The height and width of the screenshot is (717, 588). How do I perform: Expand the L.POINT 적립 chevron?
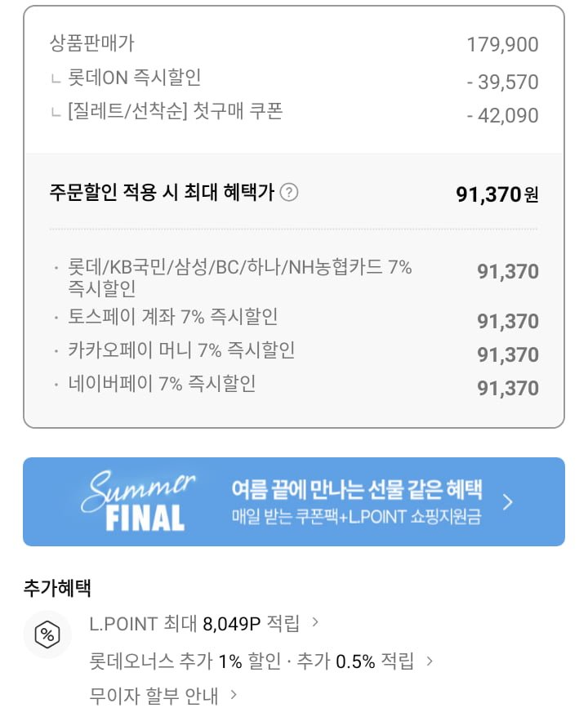pyautogui.click(x=316, y=623)
